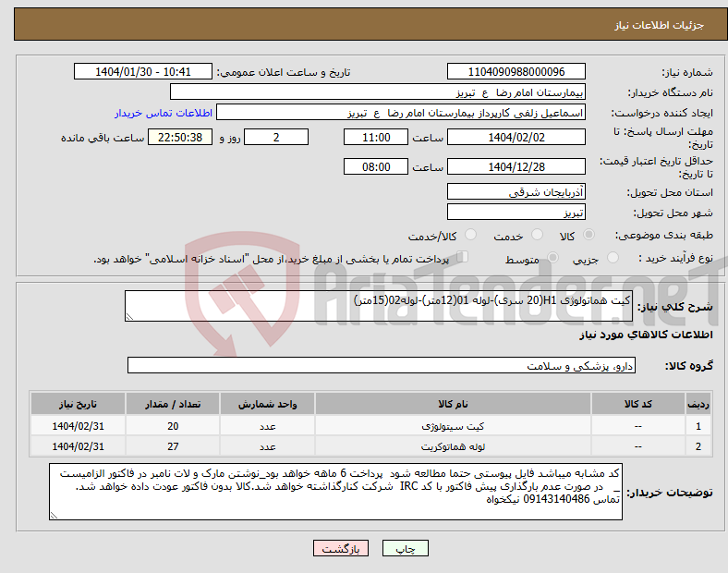Click the announcement date field 1404/01/30 - 10:41
This screenshot has height=573, width=728.
(x=143, y=71)
